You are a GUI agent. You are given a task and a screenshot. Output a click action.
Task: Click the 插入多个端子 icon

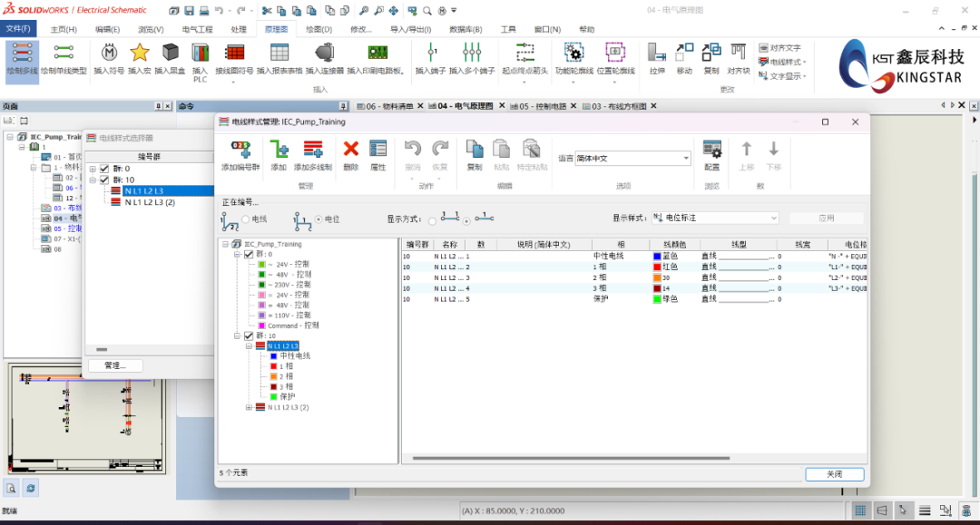click(472, 53)
